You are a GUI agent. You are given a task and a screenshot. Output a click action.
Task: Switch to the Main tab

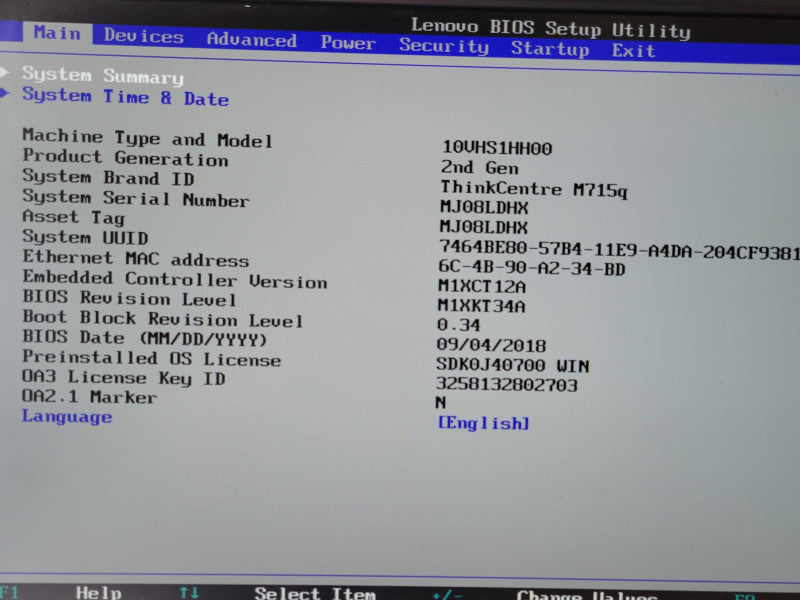coord(57,33)
